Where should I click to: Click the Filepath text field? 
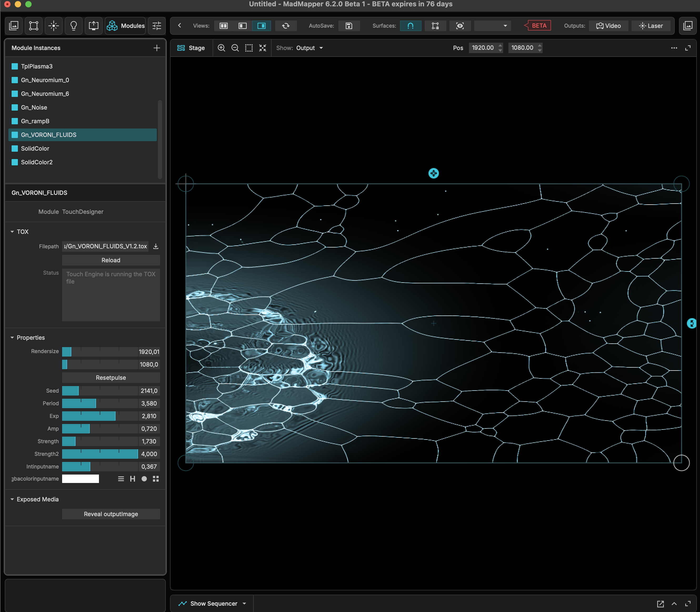(x=106, y=246)
